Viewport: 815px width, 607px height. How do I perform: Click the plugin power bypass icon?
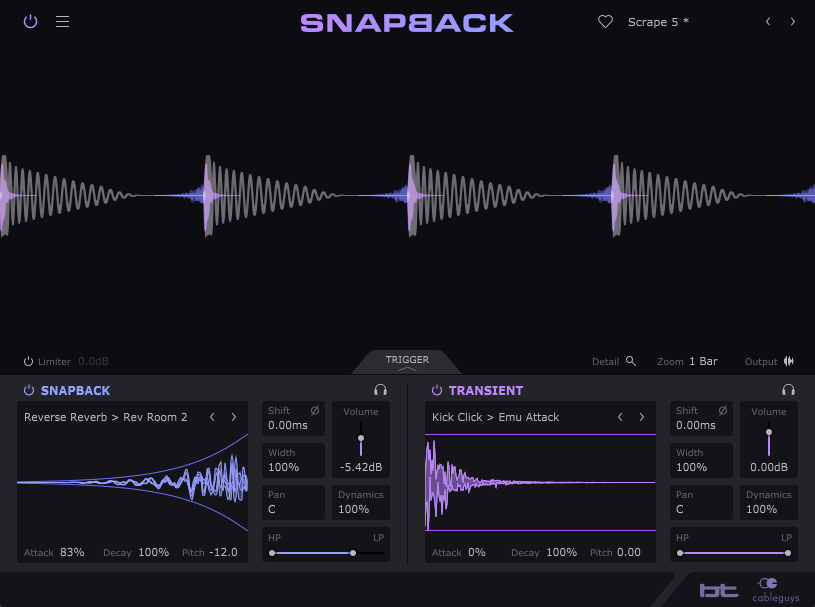30,21
